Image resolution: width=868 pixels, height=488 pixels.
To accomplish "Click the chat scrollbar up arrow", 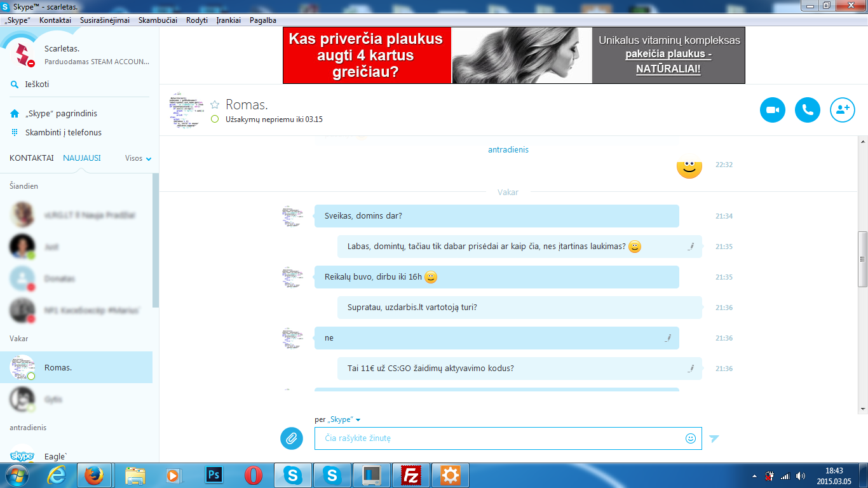I will (862, 140).
